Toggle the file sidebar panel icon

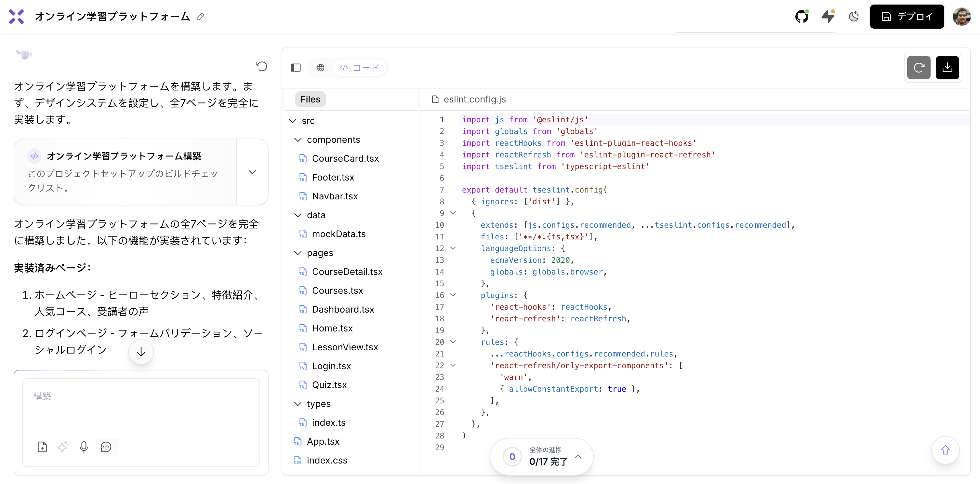pos(296,68)
